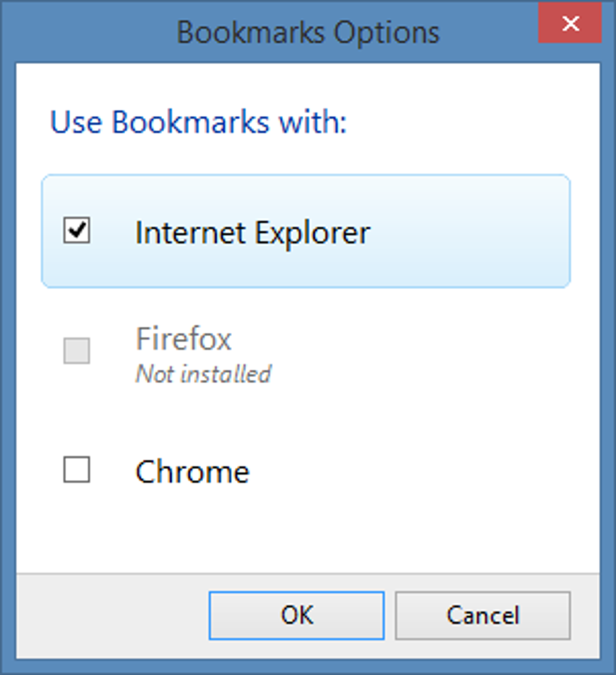This screenshot has height=675, width=616.
Task: Click the disabled Firefox checkbox
Action: click(x=77, y=351)
